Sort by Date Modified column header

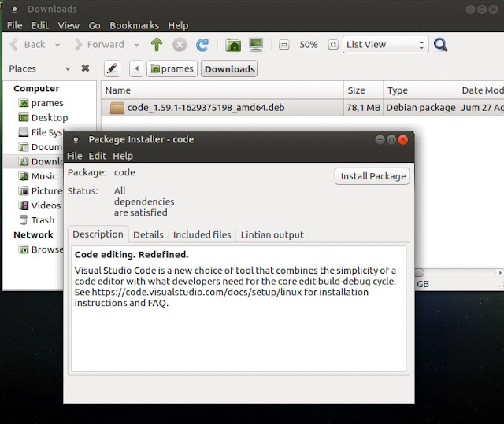coord(481,90)
